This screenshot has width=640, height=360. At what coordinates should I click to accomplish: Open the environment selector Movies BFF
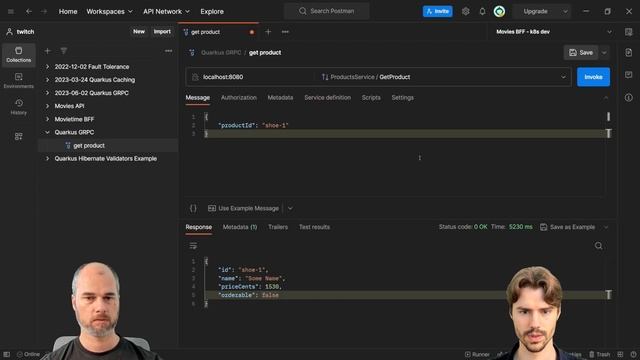point(553,32)
